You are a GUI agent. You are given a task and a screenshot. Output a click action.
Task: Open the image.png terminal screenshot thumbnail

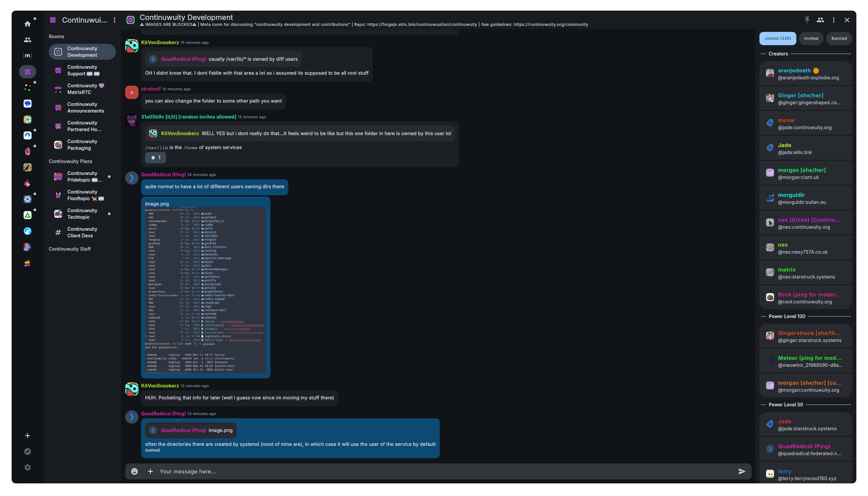(x=206, y=290)
